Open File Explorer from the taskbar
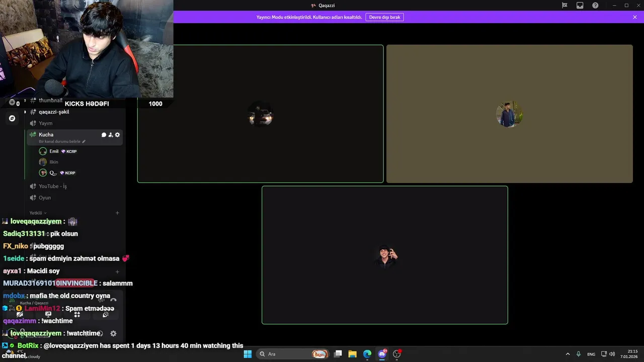Viewport: 644px width, 362px height. pyautogui.click(x=353, y=354)
